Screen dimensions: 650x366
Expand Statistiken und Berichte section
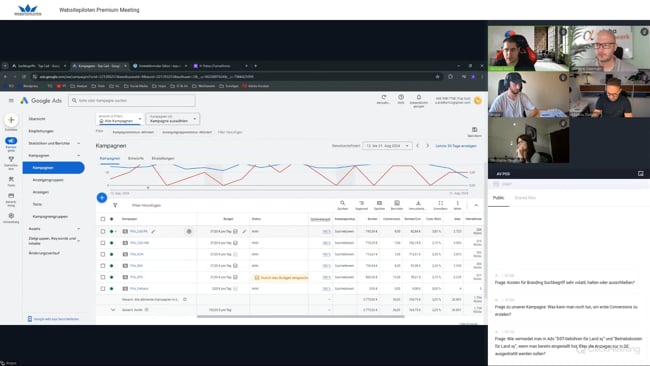pyautogui.click(x=79, y=143)
